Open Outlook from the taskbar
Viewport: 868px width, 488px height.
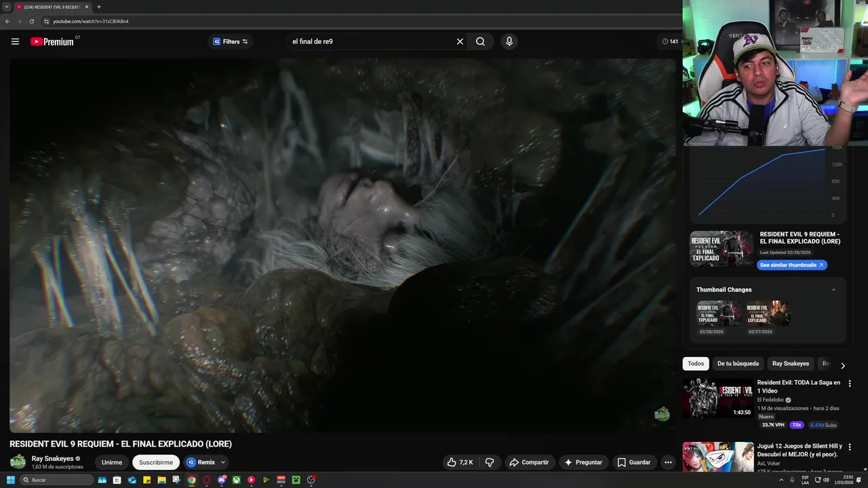pyautogui.click(x=132, y=480)
